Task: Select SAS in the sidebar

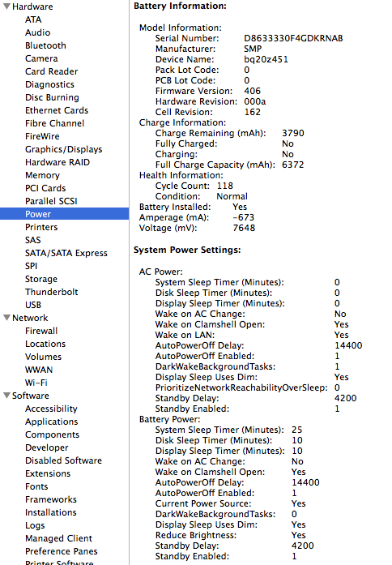Action: pos(32,240)
